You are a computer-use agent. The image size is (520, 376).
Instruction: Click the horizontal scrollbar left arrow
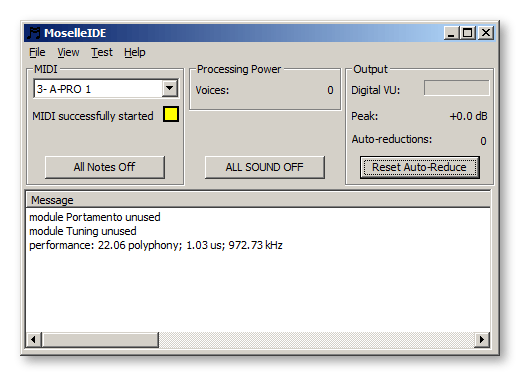(x=33, y=339)
